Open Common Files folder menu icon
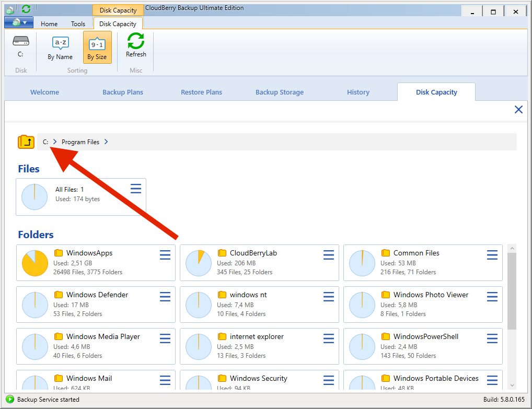The height and width of the screenshot is (409, 532). [492, 255]
